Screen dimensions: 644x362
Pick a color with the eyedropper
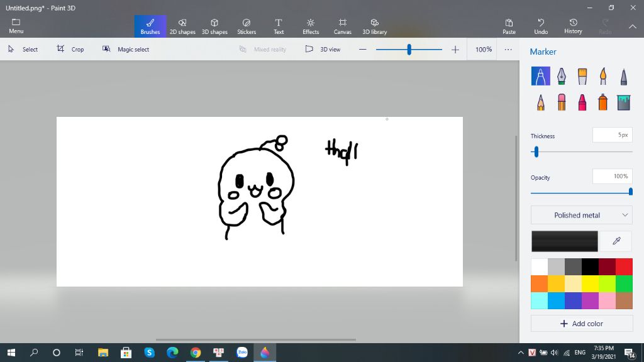(616, 241)
